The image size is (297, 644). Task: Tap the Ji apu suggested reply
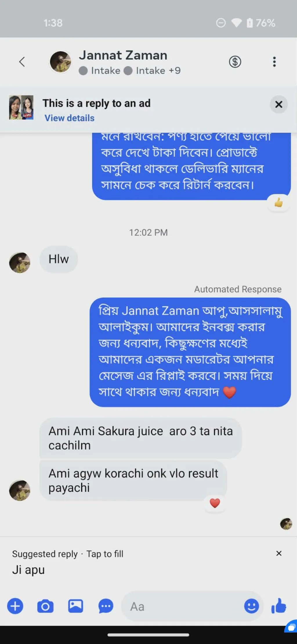point(28,570)
